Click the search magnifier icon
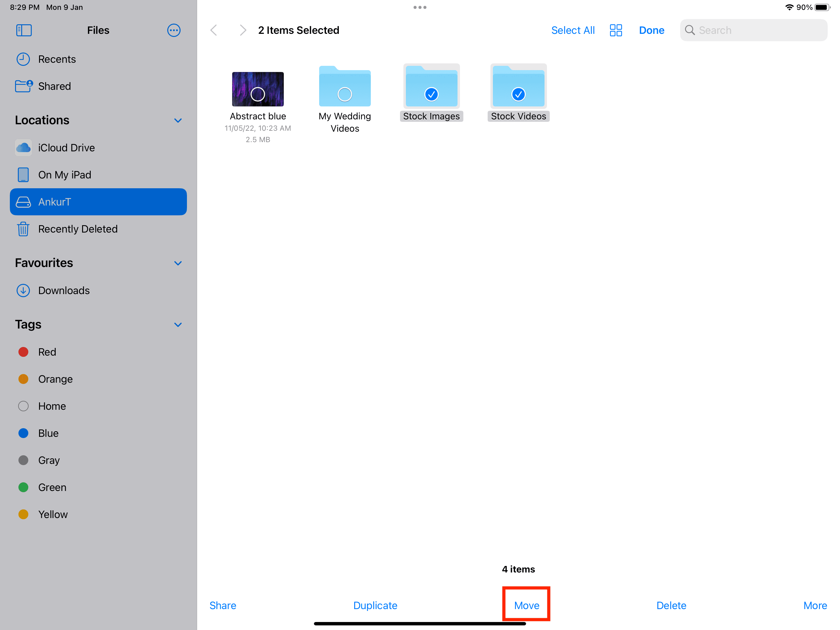840x630 pixels. 690,30
